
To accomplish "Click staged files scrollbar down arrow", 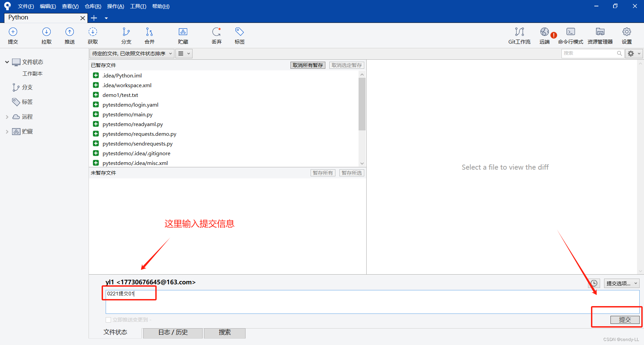I will (362, 163).
